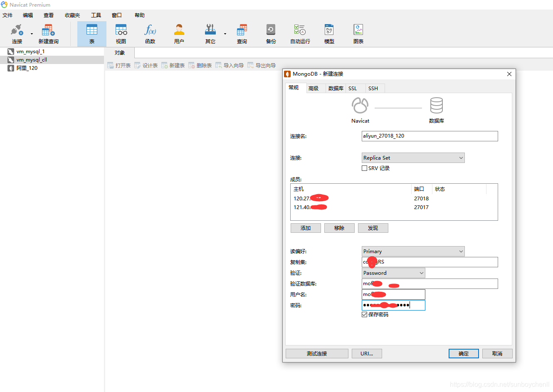The image size is (553, 392).
Task: Click the 添加 member button
Action: [x=306, y=228]
